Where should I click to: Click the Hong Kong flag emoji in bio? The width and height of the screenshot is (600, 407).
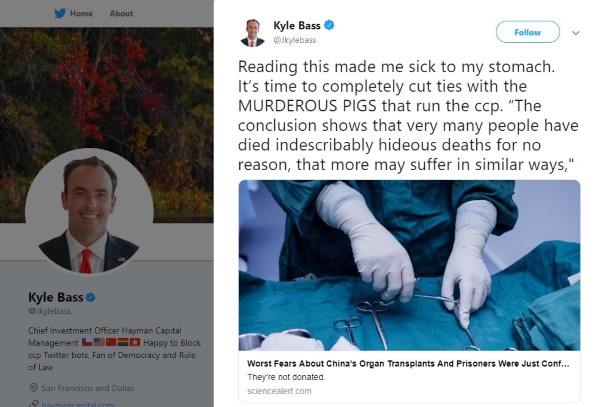pyautogui.click(x=135, y=342)
